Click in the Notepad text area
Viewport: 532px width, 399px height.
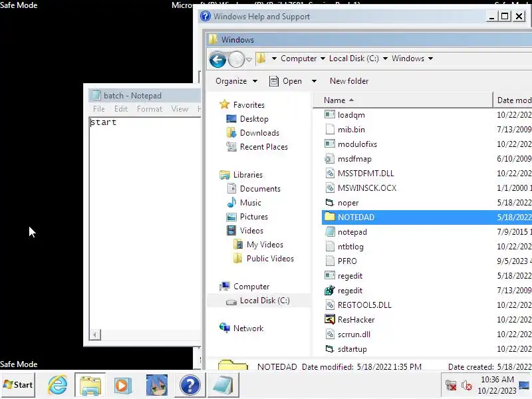145,223
